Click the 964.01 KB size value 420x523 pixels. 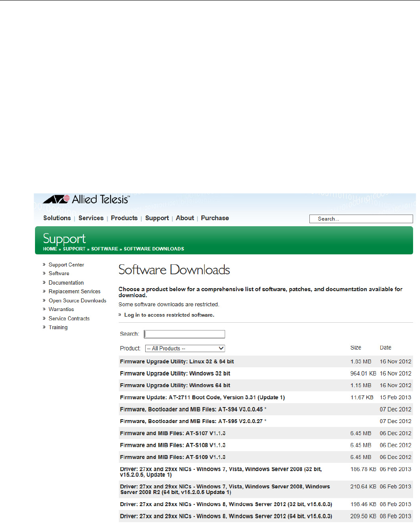point(363,373)
